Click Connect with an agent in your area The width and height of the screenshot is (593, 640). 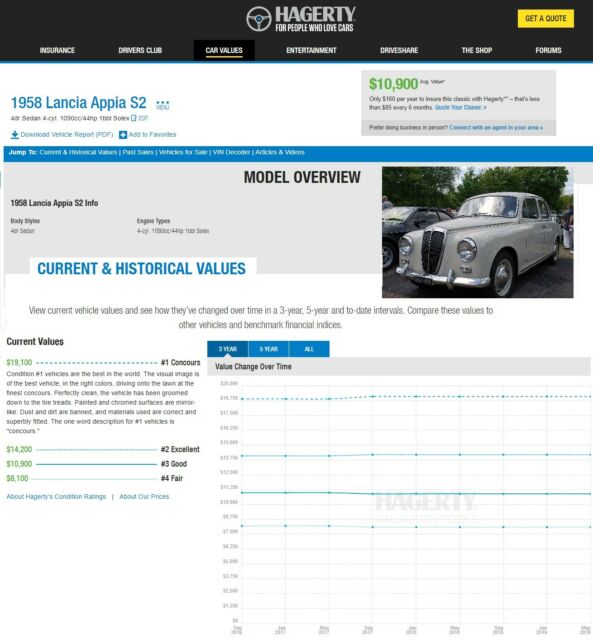click(x=496, y=128)
